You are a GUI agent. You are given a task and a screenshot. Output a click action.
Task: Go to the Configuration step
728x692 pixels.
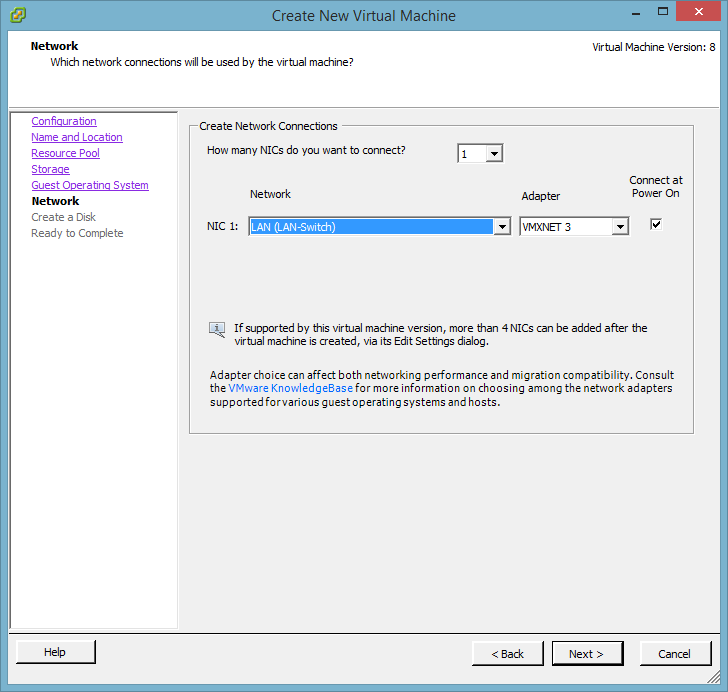(x=64, y=121)
